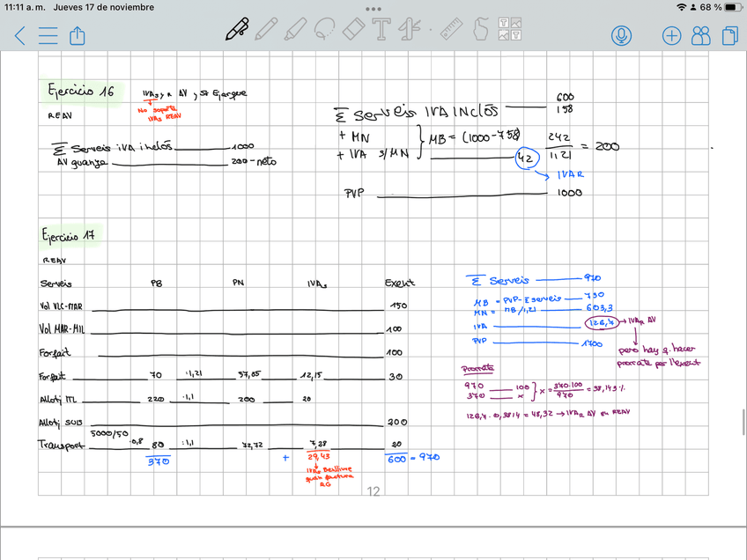Toggle the hand/finger drawing mode
This screenshot has height=560, width=747.
[x=481, y=31]
